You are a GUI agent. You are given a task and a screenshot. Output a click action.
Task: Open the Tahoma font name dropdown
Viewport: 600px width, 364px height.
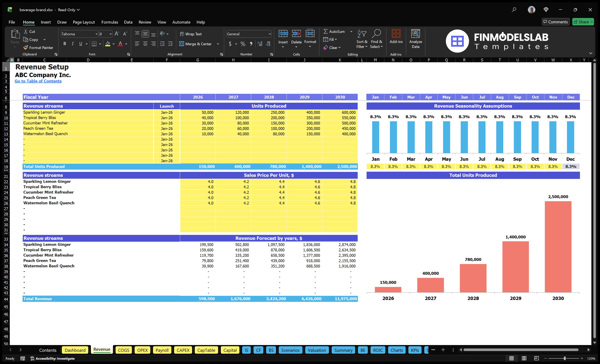tap(96, 34)
